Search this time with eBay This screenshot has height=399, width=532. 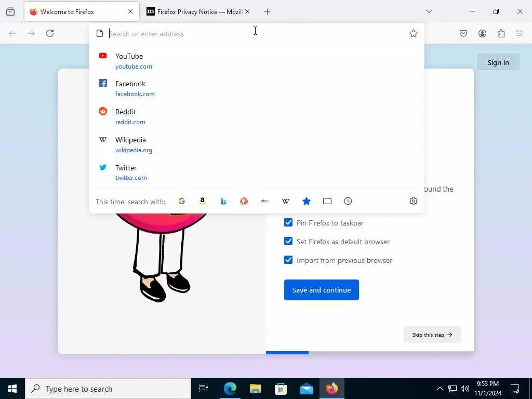(265, 201)
